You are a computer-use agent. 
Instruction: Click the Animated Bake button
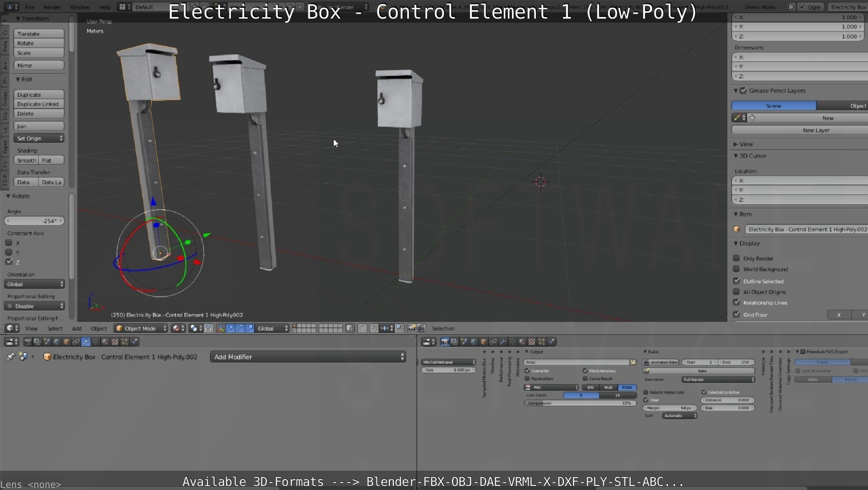[661, 362]
